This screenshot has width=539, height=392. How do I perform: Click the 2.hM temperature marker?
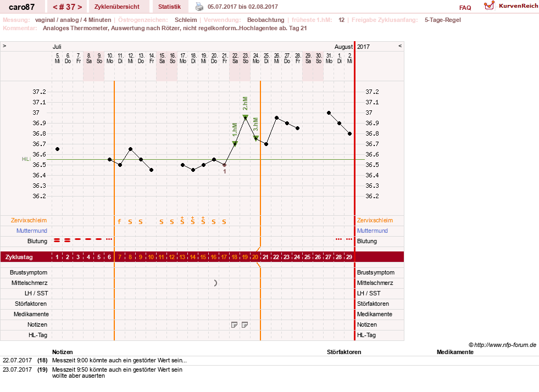pyautogui.click(x=245, y=117)
